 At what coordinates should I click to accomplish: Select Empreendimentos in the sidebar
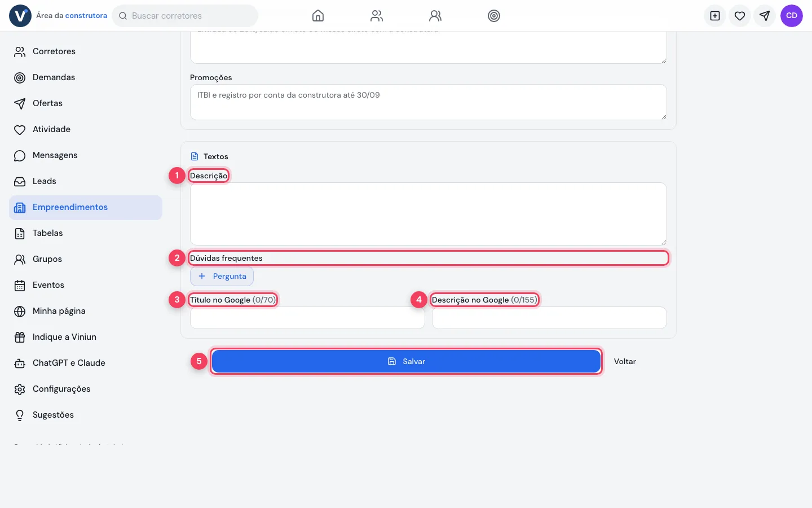point(86,208)
